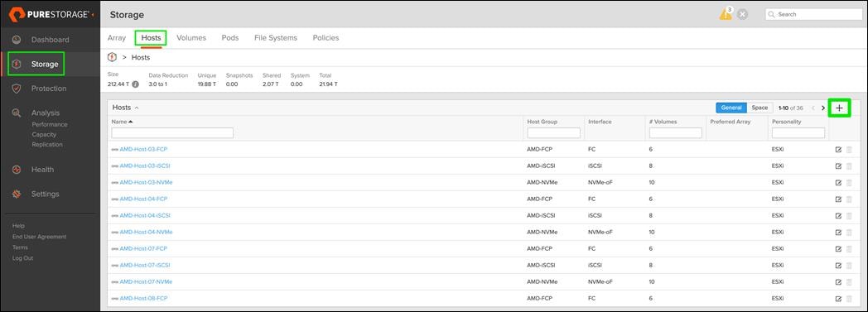
Task: Open the alerts warning triangle icon
Action: (x=726, y=15)
